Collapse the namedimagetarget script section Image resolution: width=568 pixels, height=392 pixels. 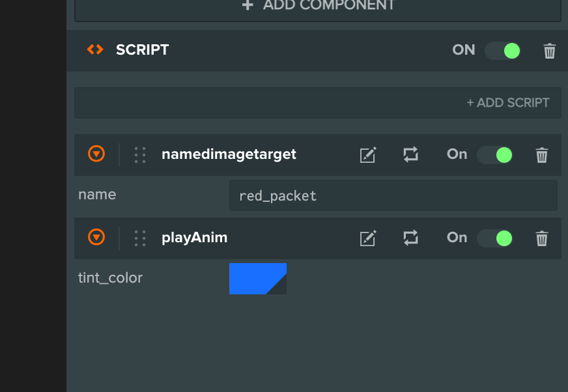click(x=96, y=154)
